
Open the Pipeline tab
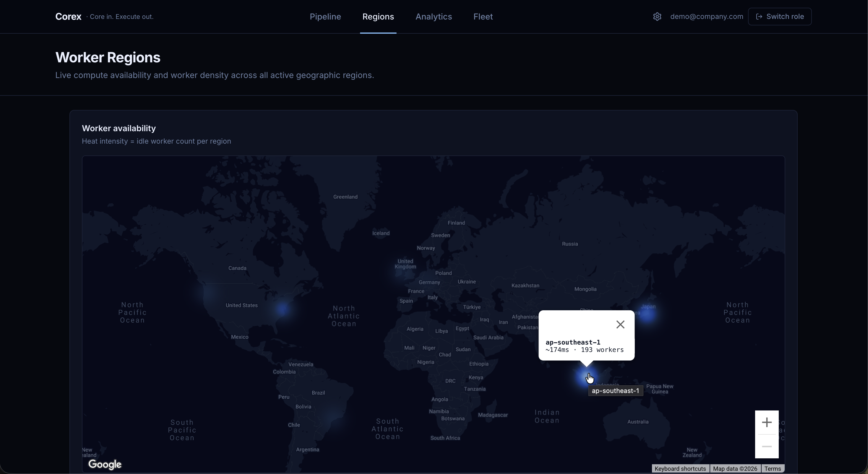pyautogui.click(x=325, y=17)
